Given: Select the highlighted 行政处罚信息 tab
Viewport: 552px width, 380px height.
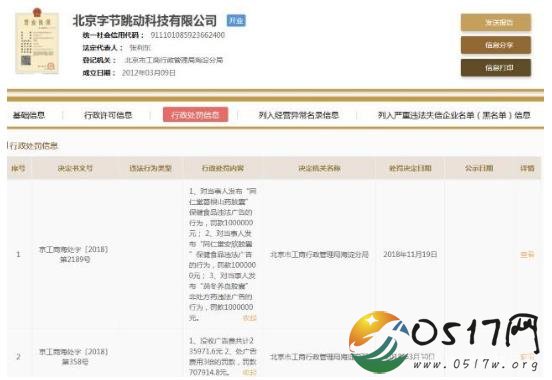Looking at the screenshot, I should (195, 115).
